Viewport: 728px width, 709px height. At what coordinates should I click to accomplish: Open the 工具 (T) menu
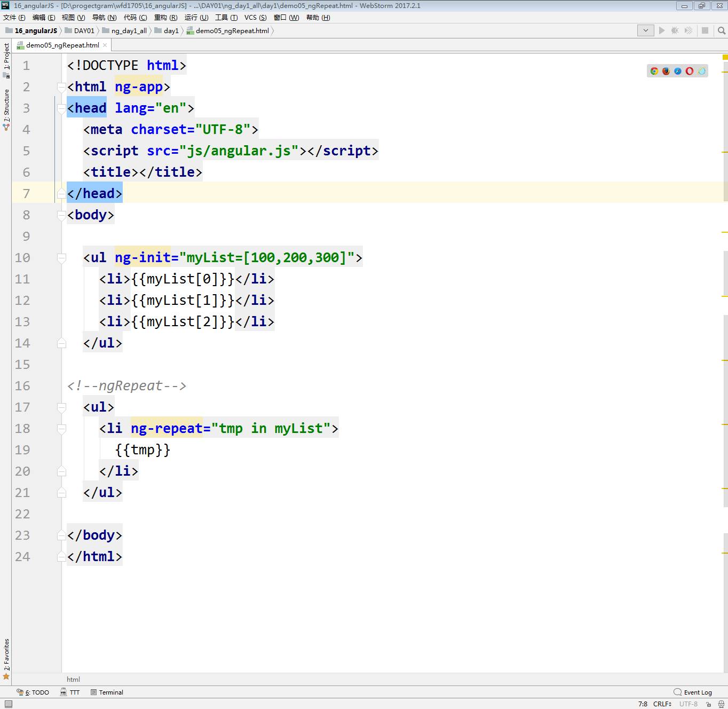(x=226, y=18)
